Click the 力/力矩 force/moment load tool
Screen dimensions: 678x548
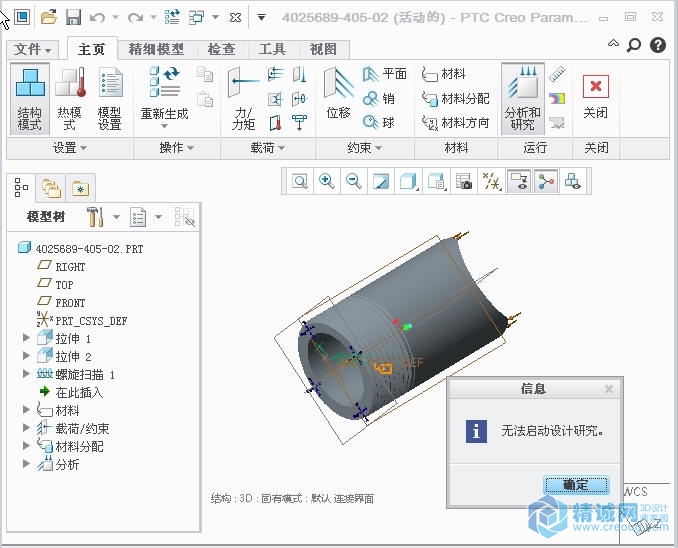tap(243, 99)
